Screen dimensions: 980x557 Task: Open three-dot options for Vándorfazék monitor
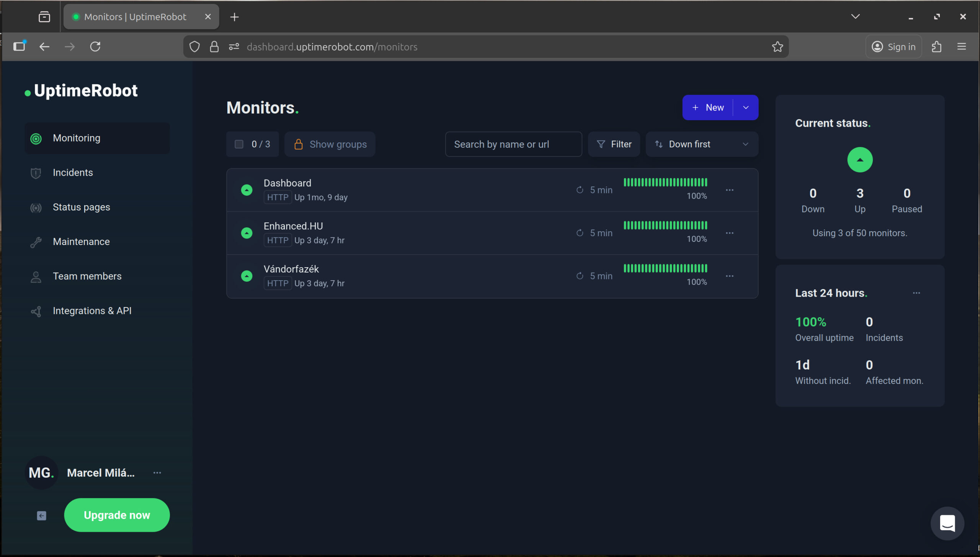tap(730, 276)
